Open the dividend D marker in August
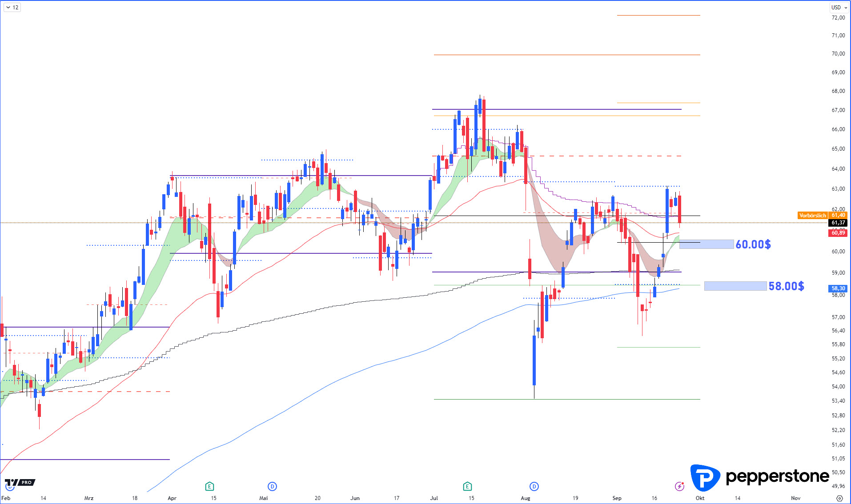The image size is (851, 504). tap(534, 486)
